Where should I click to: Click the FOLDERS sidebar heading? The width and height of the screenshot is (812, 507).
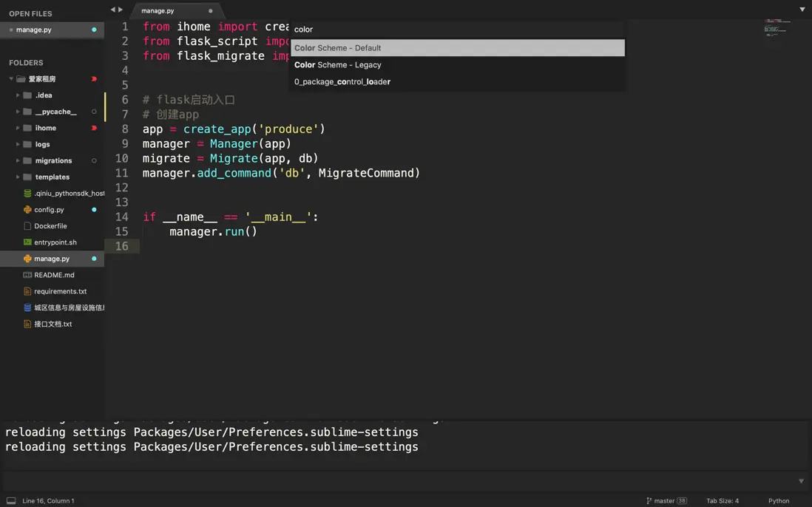point(26,63)
